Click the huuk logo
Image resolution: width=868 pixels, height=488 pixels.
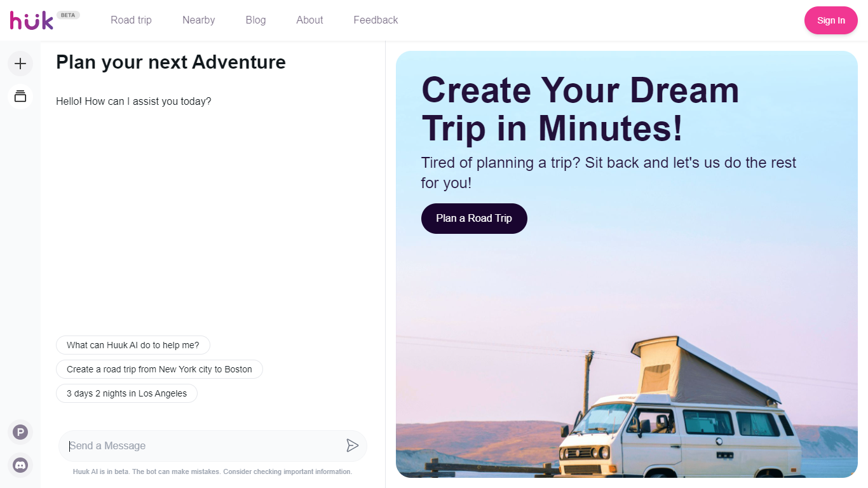32,20
